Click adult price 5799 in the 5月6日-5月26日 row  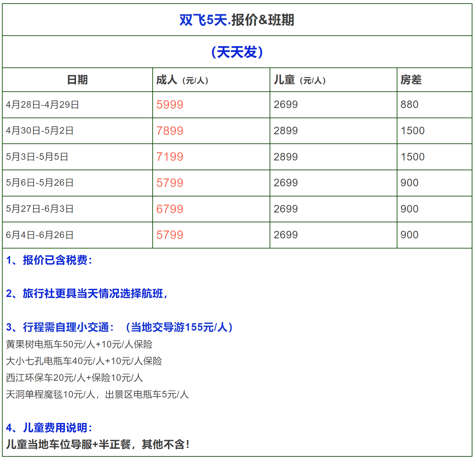pyautogui.click(x=170, y=183)
